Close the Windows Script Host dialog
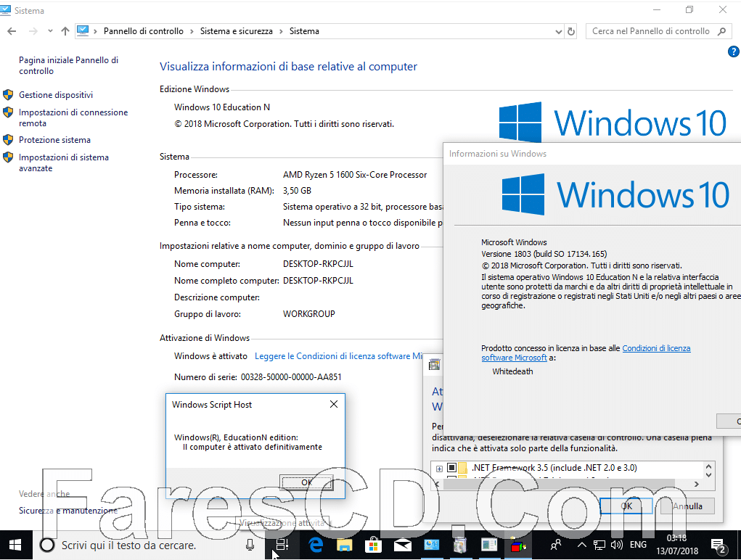 click(334, 404)
